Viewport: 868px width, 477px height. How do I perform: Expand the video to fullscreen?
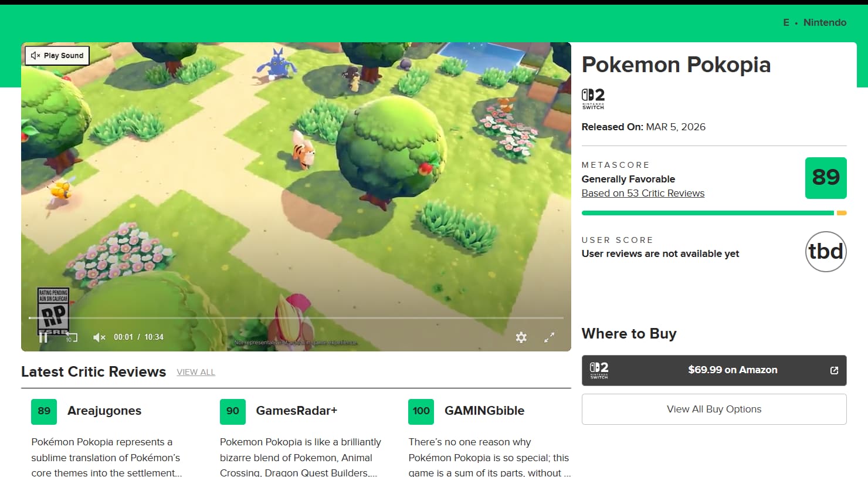(x=549, y=337)
